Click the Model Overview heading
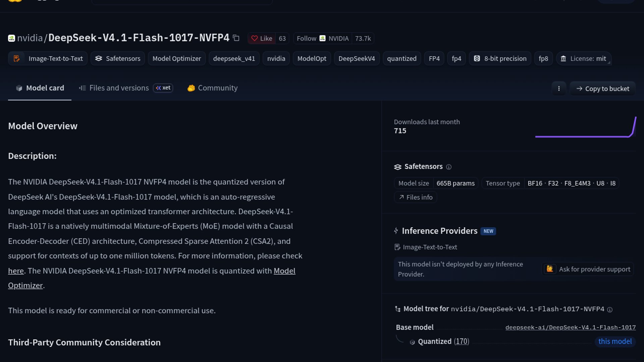The height and width of the screenshot is (362, 644). click(x=43, y=126)
